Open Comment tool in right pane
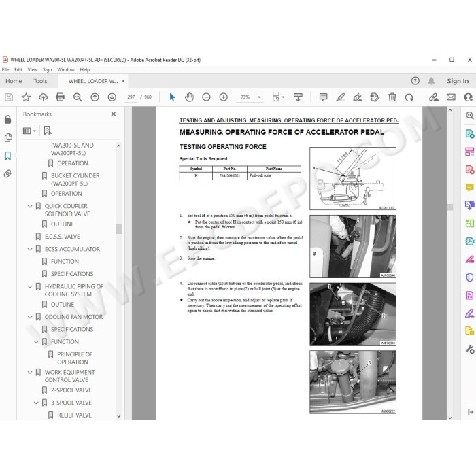Image resolution: width=476 pixels, height=476 pixels. 470,187
